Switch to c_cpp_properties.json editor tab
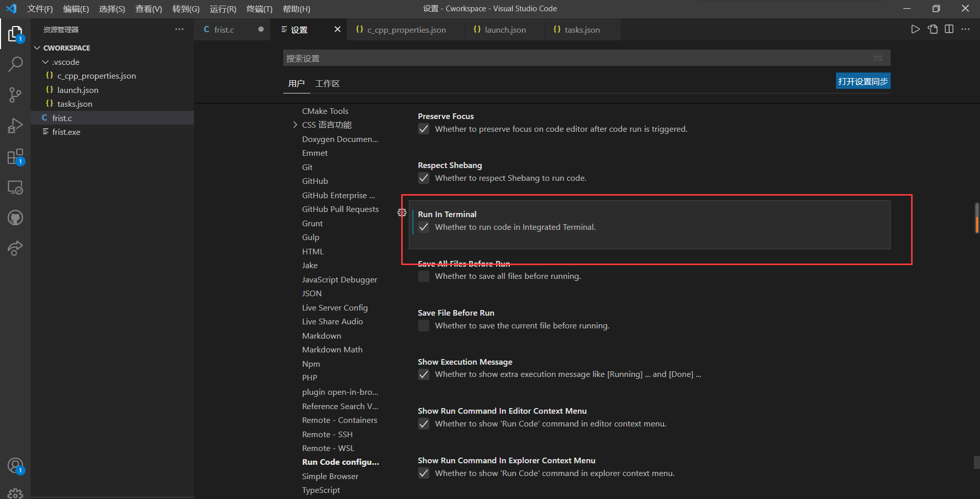Viewport: 980px width, 499px height. point(406,30)
